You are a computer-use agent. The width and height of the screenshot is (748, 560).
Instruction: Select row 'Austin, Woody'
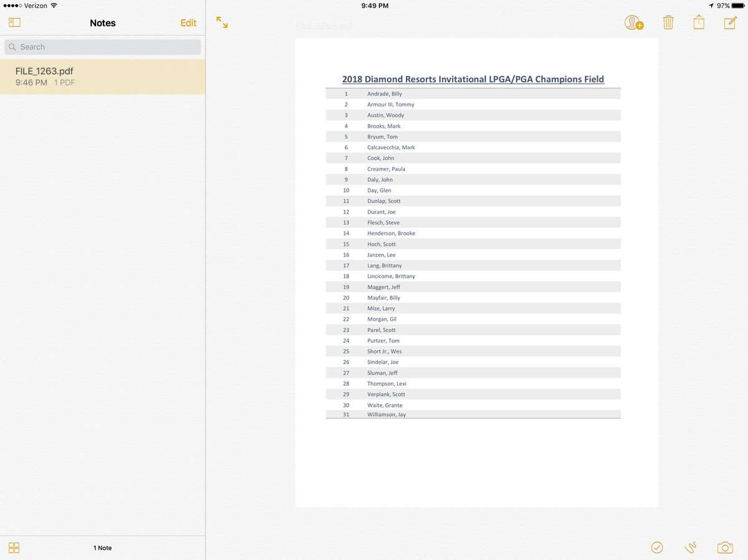click(x=473, y=115)
